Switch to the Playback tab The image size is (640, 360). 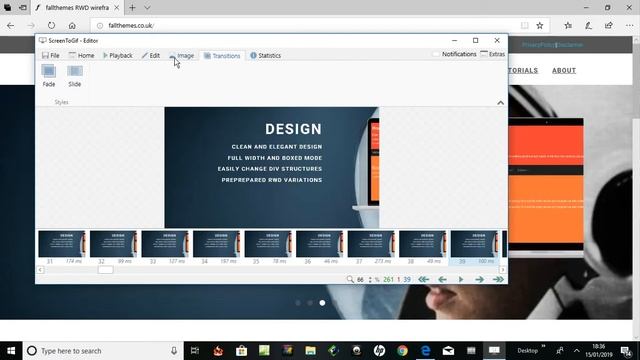click(118, 56)
